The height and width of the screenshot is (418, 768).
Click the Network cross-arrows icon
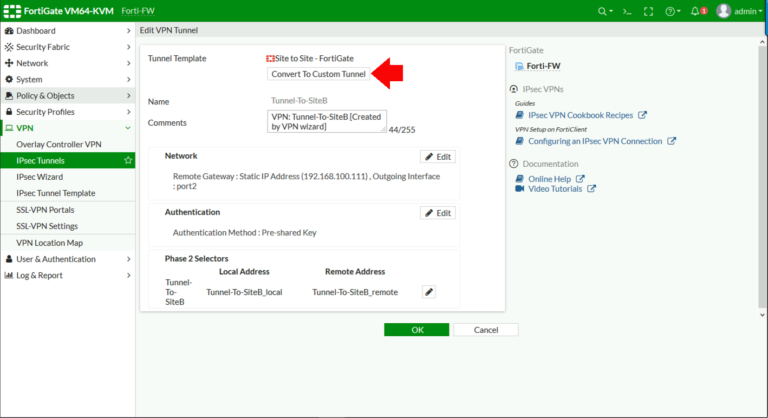9,63
